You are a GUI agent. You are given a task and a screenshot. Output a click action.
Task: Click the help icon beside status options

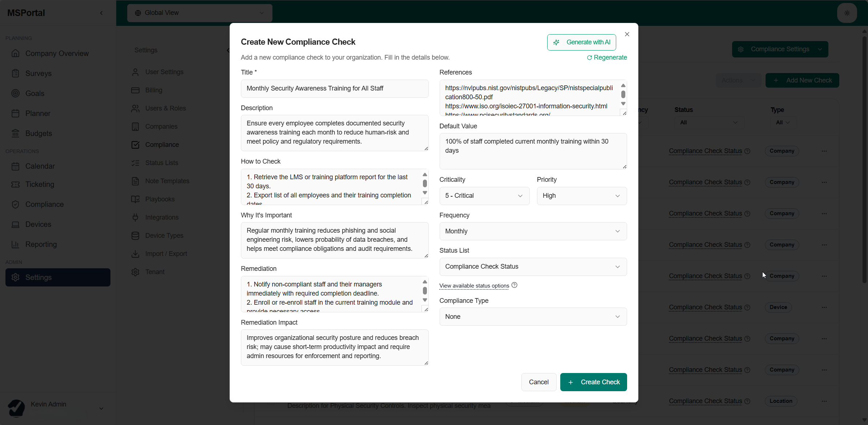514,285
